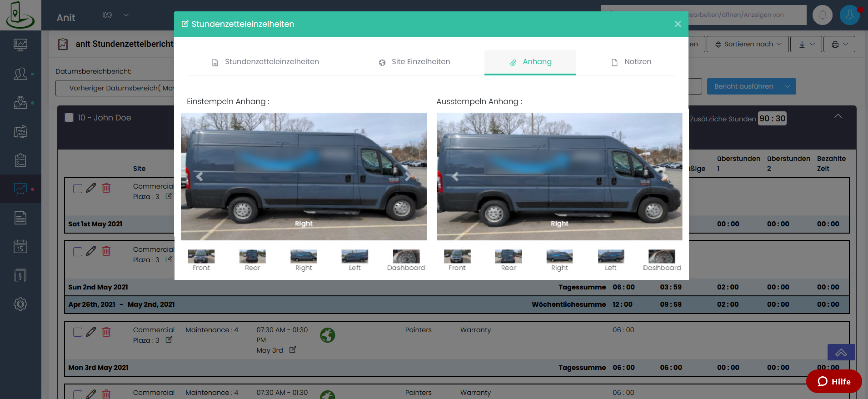Open user profile avatar icon
Screen dimensions: 868x399
[x=849, y=15]
